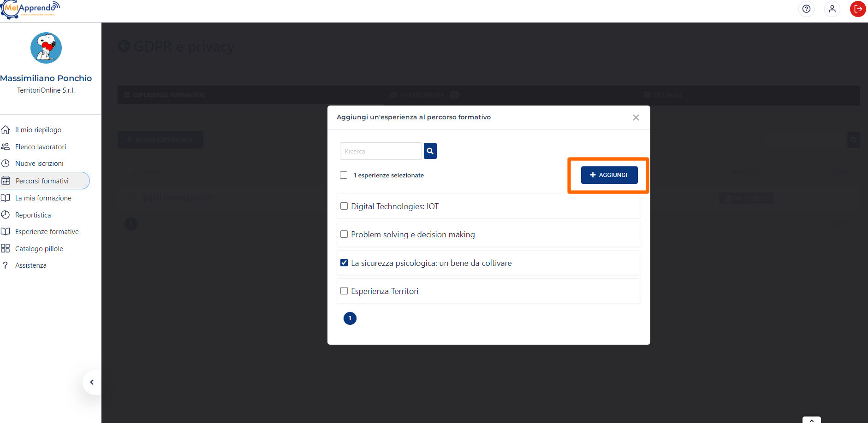Screen dimensions: 868x423
Task: Uncheck La sicurezza psicologica checkbox
Action: point(344,263)
